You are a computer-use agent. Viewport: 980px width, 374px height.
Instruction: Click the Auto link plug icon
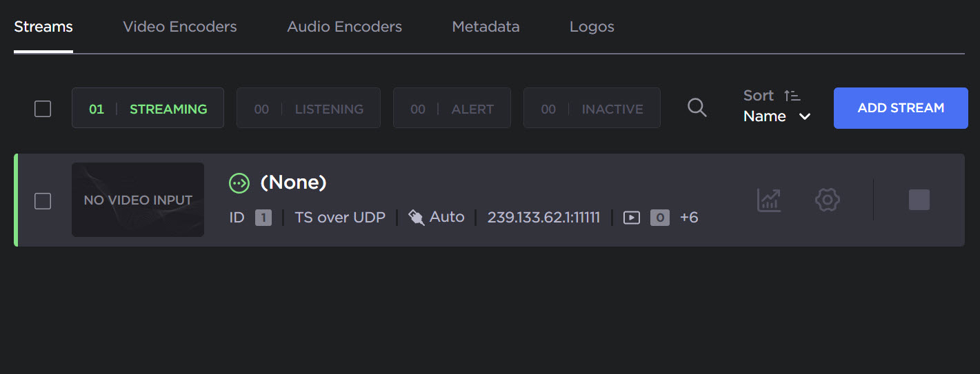coord(416,218)
